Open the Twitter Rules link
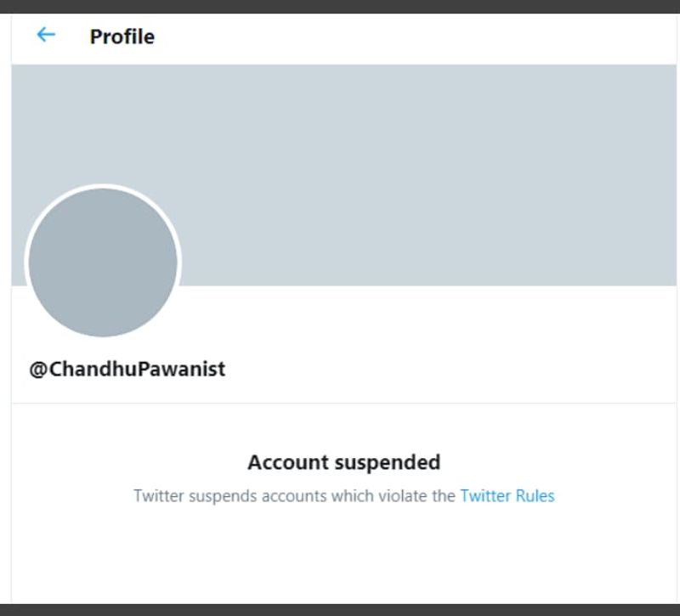The image size is (680, 616). (507, 495)
